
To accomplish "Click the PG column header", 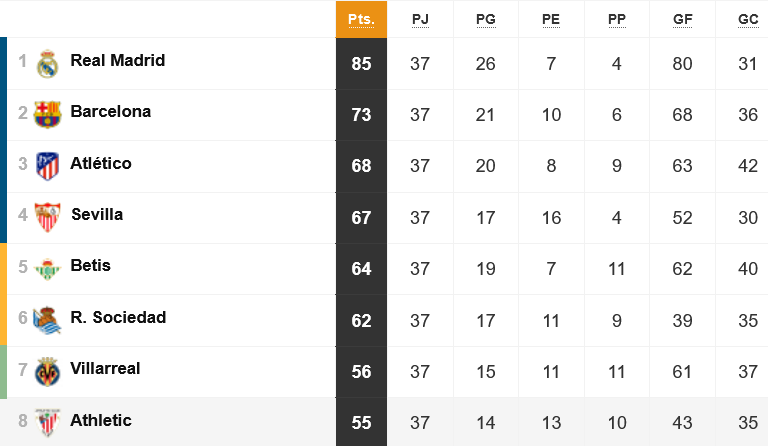I will (x=486, y=19).
